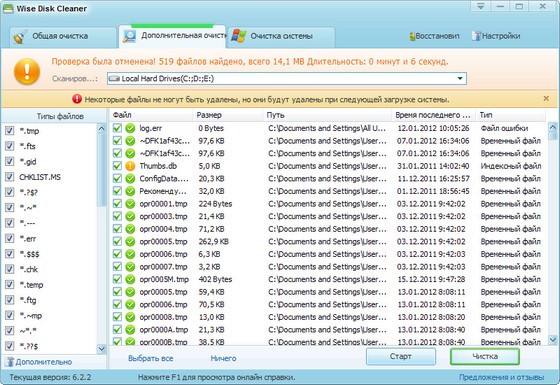
Task: Open the Local Hard Drives scan location dropdown
Action: (x=460, y=79)
